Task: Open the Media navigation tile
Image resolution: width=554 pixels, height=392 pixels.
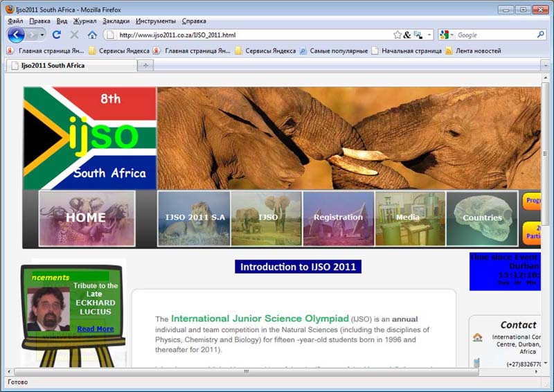Action: pos(410,218)
